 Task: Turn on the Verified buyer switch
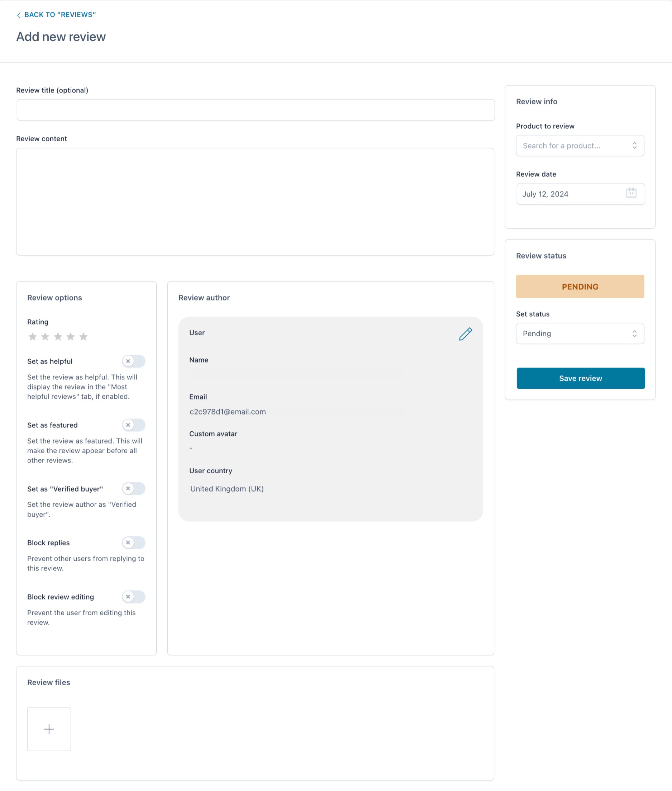[133, 488]
